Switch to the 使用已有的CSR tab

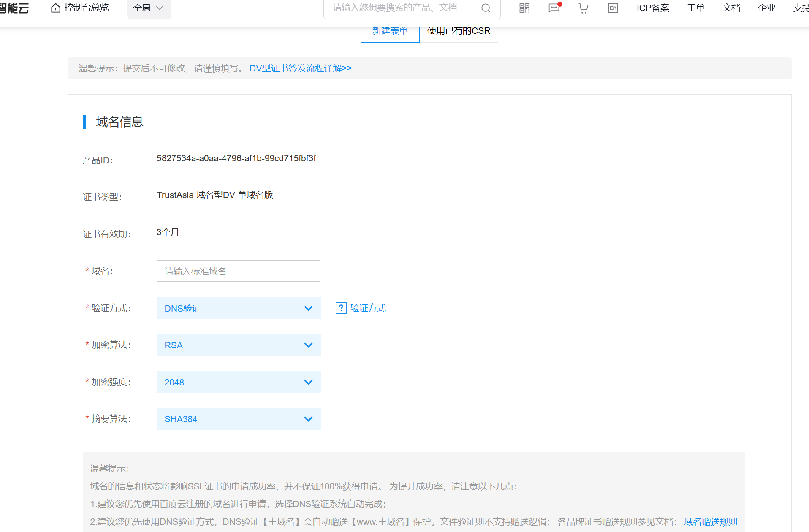tap(458, 30)
